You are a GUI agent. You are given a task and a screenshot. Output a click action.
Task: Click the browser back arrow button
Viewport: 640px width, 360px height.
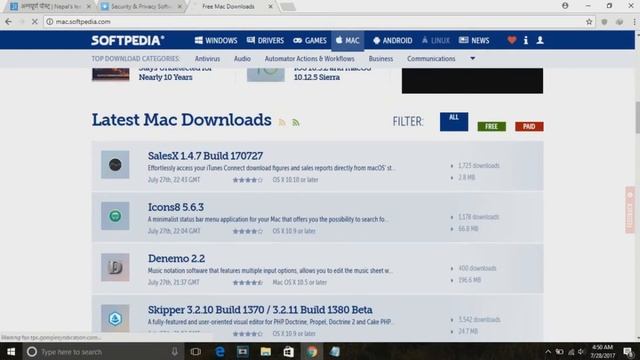click(8, 22)
